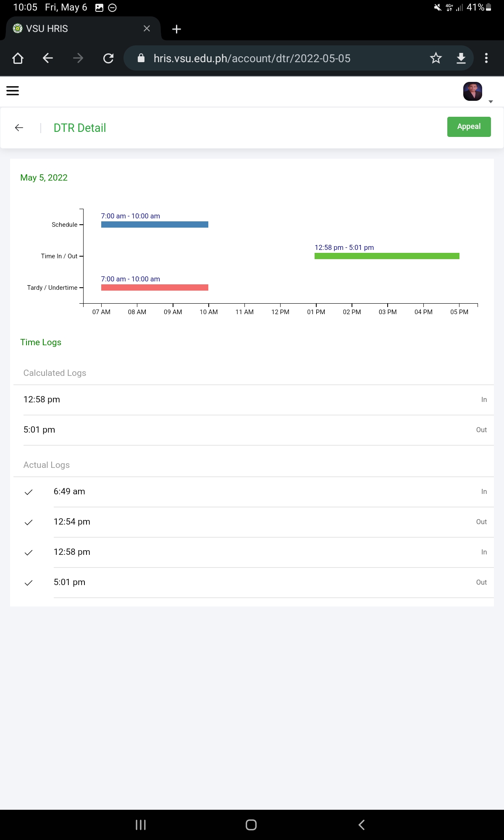This screenshot has width=504, height=840.
Task: Open the browser three-dot menu
Action: tap(486, 58)
